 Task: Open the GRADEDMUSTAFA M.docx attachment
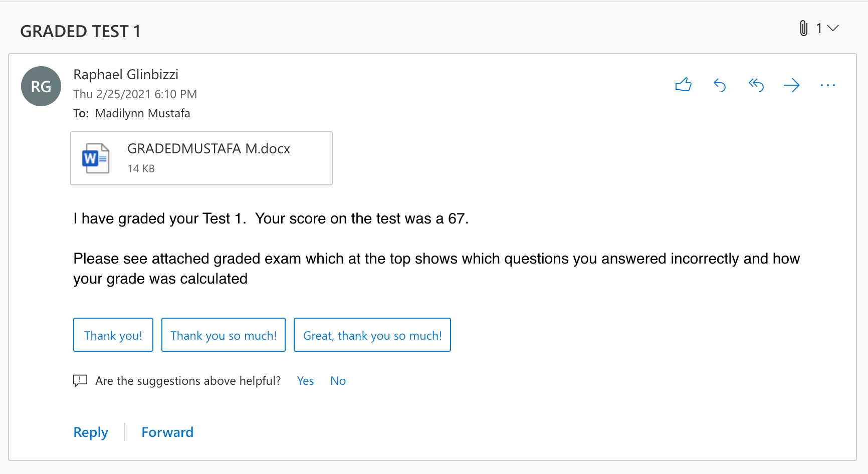click(x=201, y=158)
